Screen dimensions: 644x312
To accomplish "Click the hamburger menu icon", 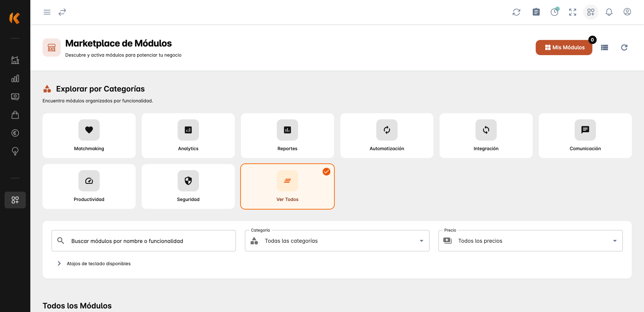I will pyautogui.click(x=47, y=12).
